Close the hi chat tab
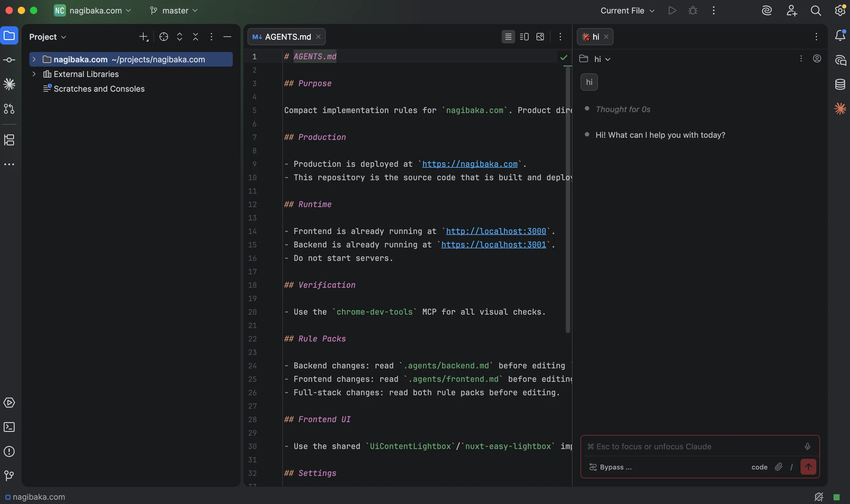850x504 pixels. 606,37
